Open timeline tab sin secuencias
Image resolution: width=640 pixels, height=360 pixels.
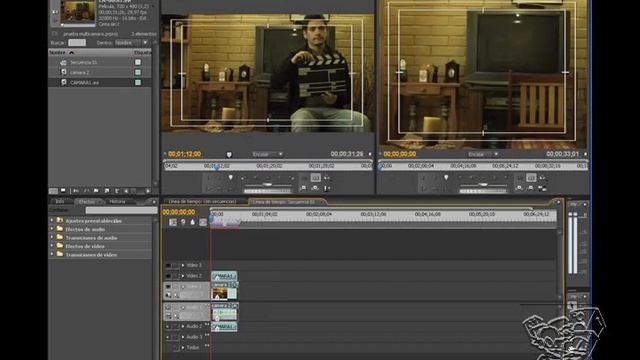click(x=202, y=202)
